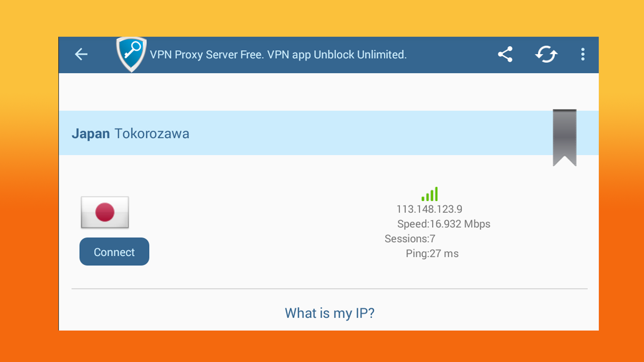Click the Speed:16.932 Mbps reading
The width and height of the screenshot is (644, 362).
point(444,224)
